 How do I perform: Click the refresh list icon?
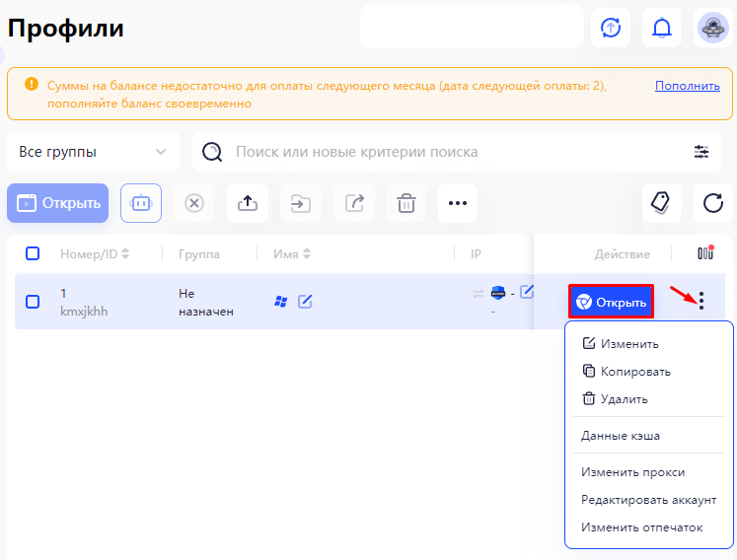(x=712, y=203)
